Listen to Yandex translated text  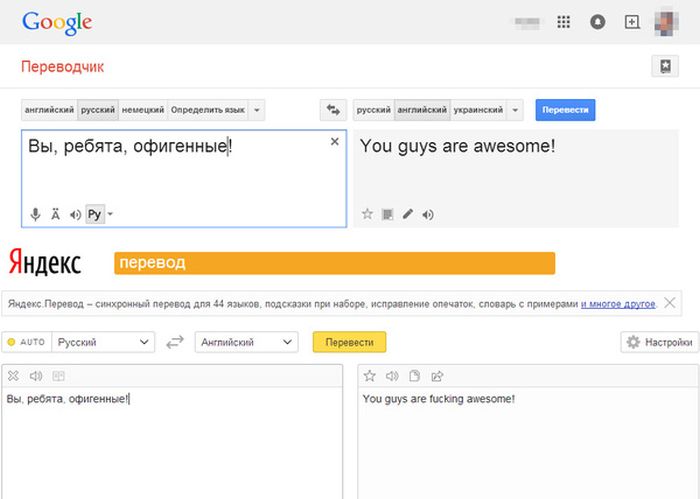[x=391, y=376]
